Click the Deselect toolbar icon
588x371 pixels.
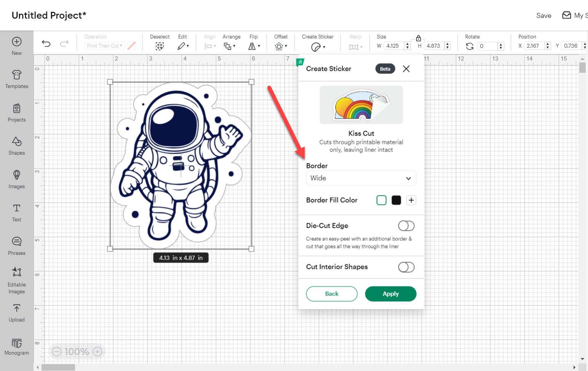[x=160, y=46]
